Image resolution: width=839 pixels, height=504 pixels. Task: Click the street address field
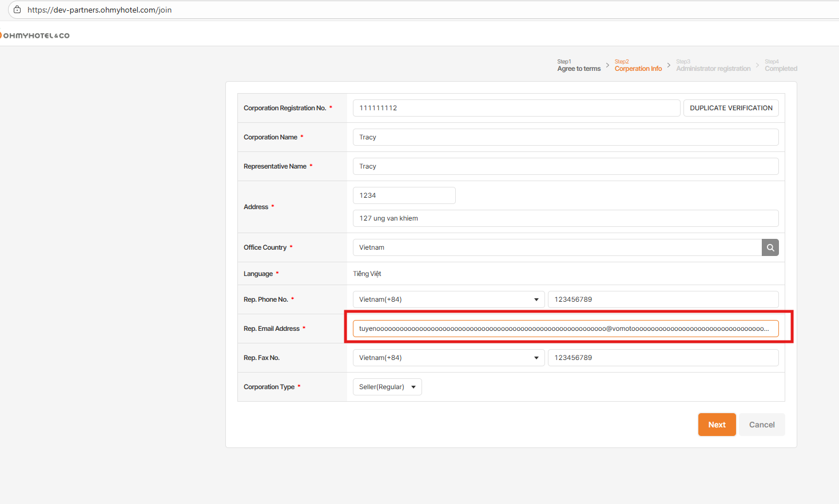[565, 218]
